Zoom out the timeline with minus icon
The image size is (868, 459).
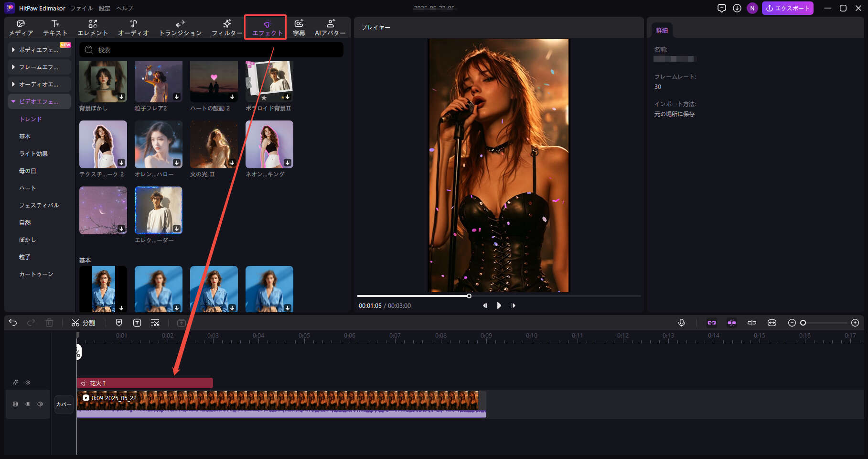pyautogui.click(x=792, y=323)
